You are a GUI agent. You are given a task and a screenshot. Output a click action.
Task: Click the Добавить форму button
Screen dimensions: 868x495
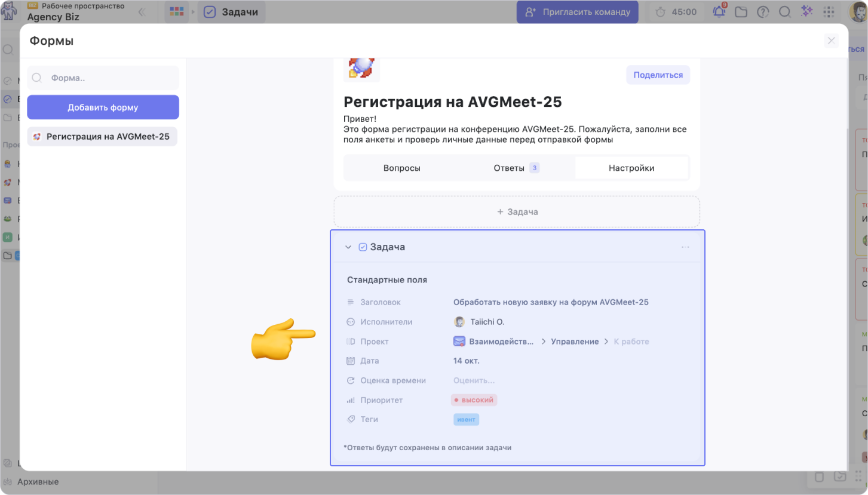(x=103, y=107)
